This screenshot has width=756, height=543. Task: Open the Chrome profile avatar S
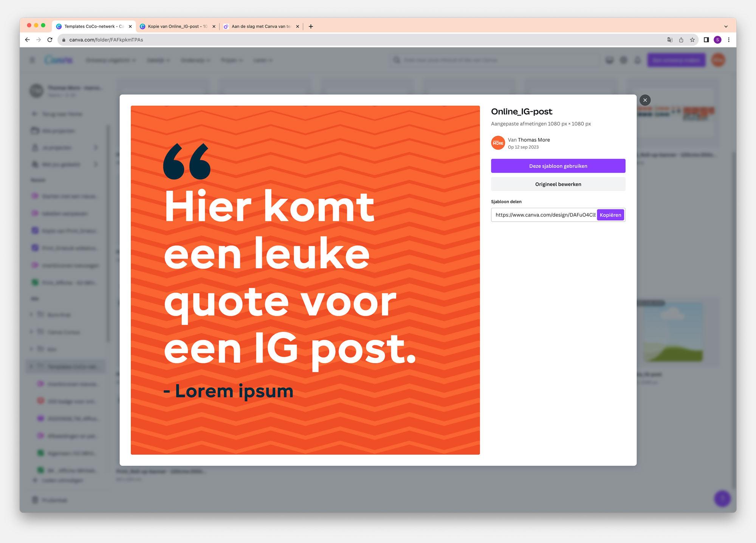coord(717,40)
